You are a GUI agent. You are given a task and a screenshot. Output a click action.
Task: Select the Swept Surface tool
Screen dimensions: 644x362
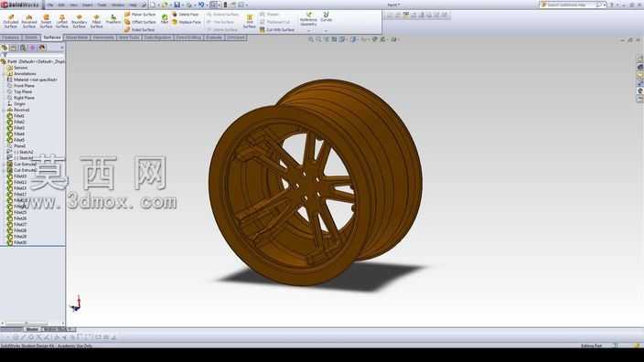[x=46, y=21]
